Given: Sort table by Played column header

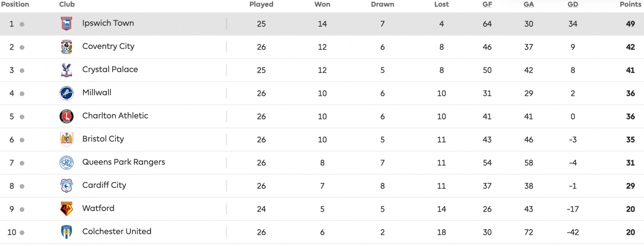Looking at the screenshot, I should click(261, 4).
